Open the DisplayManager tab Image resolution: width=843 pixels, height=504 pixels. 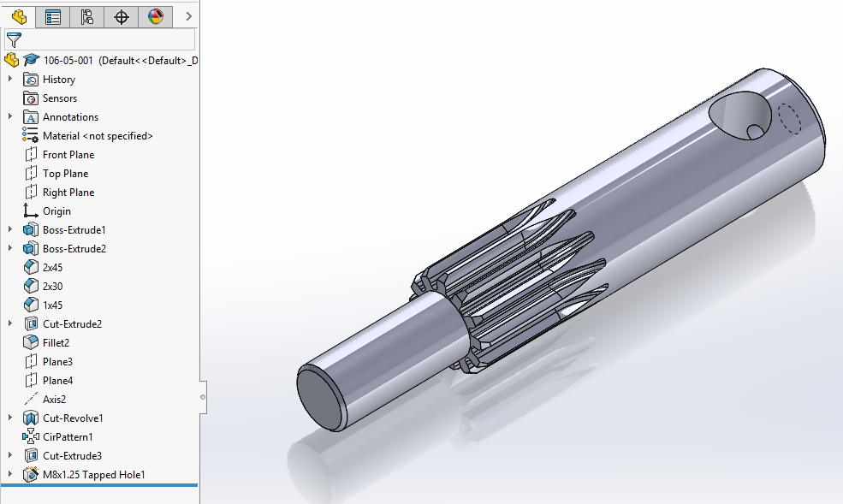155,16
